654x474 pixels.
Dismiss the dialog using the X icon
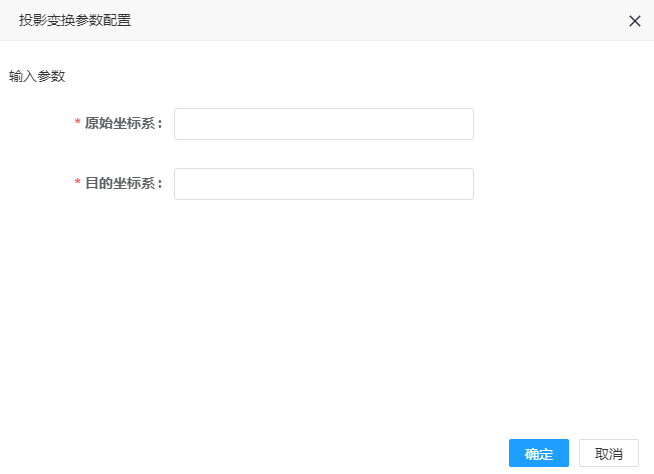634,21
